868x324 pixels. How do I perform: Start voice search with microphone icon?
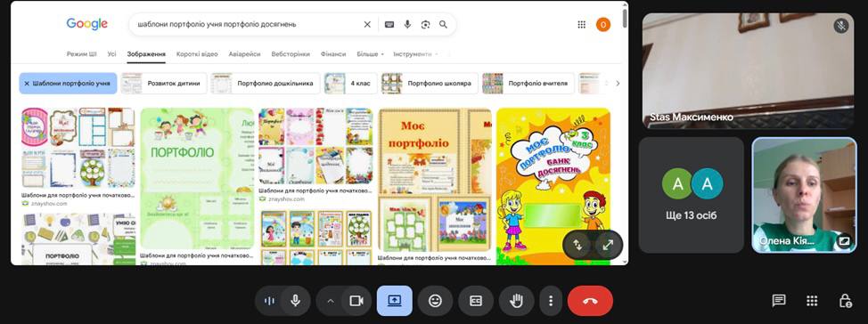coord(407,24)
